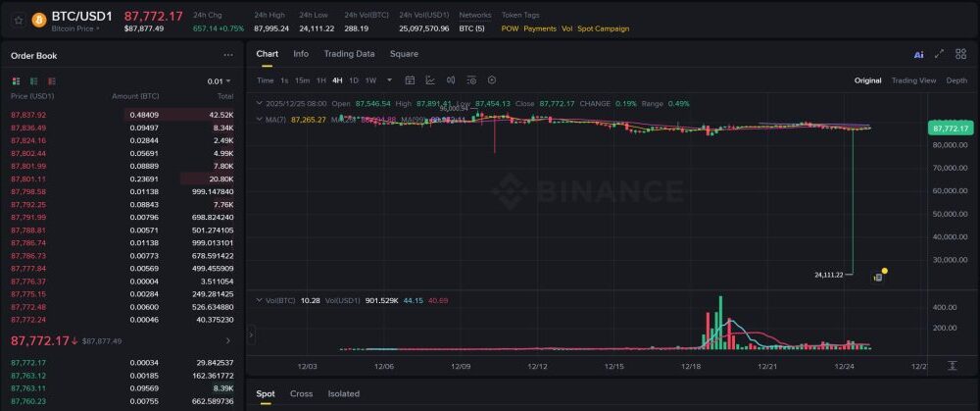Jump chart to latest bar icon
Screen dimensions: 980x411
coord(952,366)
